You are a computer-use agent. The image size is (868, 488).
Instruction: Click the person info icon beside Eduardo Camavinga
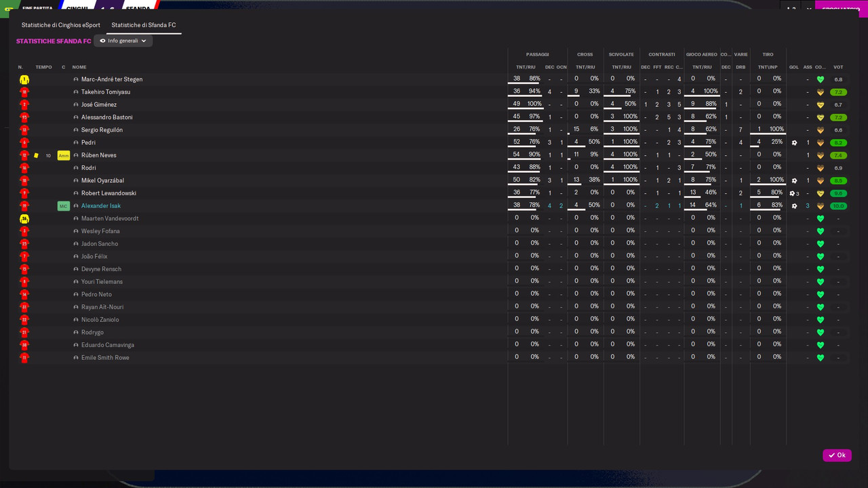click(x=76, y=346)
